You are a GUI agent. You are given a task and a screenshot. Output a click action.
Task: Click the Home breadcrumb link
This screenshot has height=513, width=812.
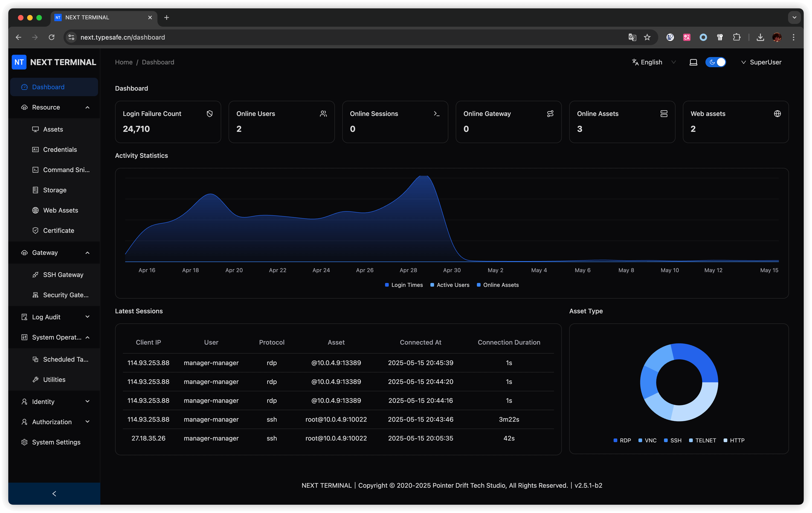click(123, 62)
